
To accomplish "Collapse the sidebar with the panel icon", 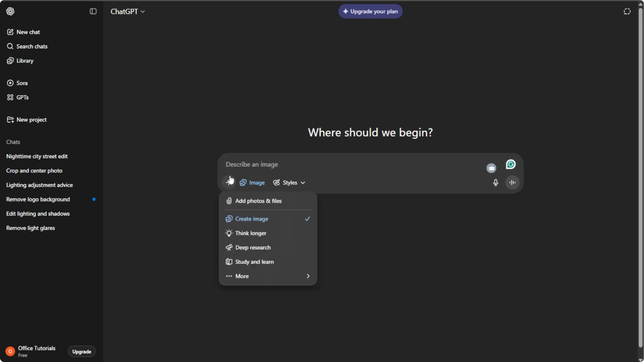I will tap(93, 11).
